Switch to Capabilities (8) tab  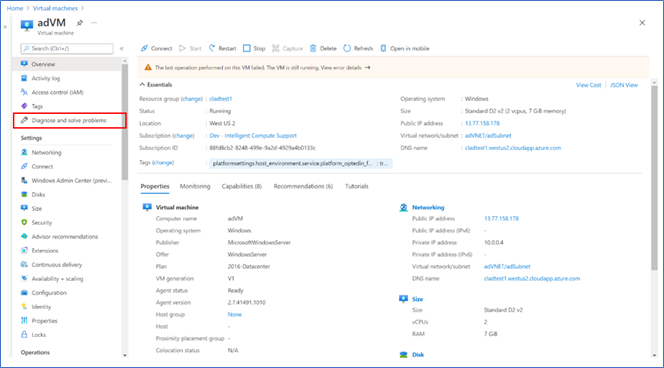(242, 186)
